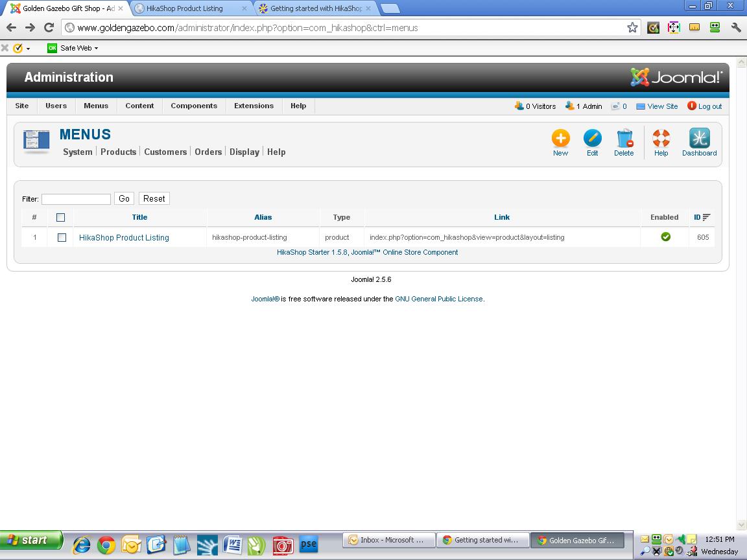The height and width of the screenshot is (560, 747).
Task: Open the Notepad icon in quick launch
Action: coord(182,544)
